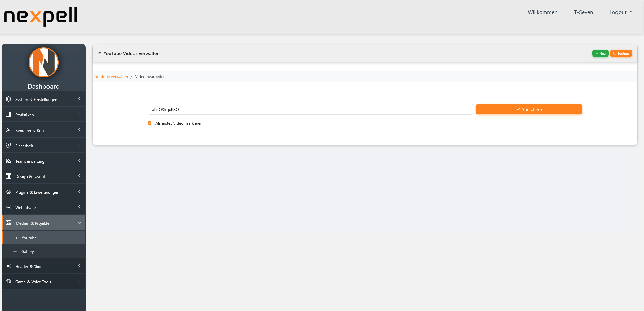Screen dimensions: 644x311
Task: Click the green Neu button
Action: pos(600,53)
